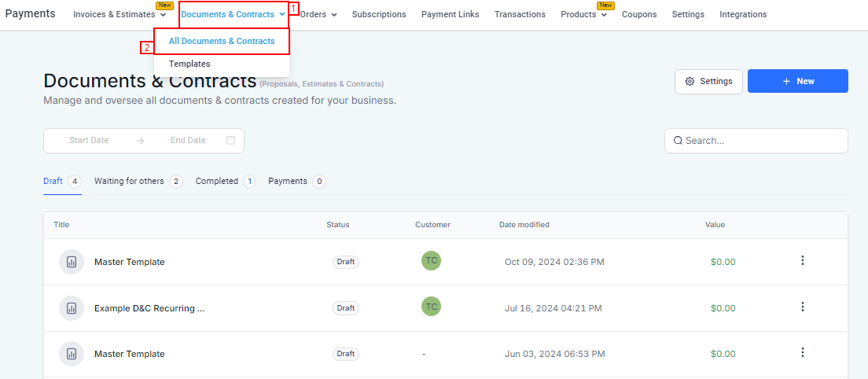Screen dimensions: 868x379
Task: Click Draft status badge in Jun 03 row
Action: tap(346, 354)
